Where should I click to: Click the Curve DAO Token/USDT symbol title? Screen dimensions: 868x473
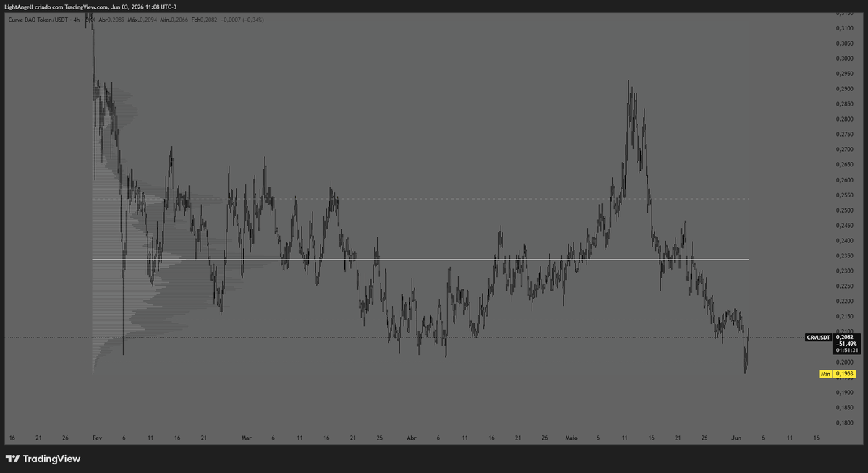(37, 20)
